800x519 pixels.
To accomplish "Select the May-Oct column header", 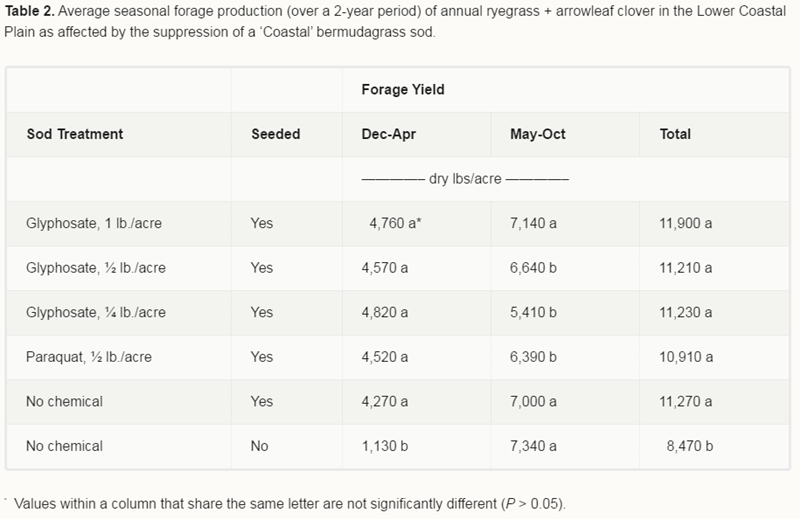I will 538,134.
